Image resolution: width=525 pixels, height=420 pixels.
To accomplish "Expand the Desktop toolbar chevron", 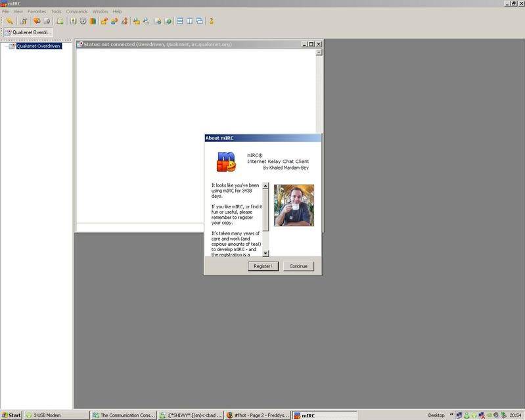I will 451,414.
